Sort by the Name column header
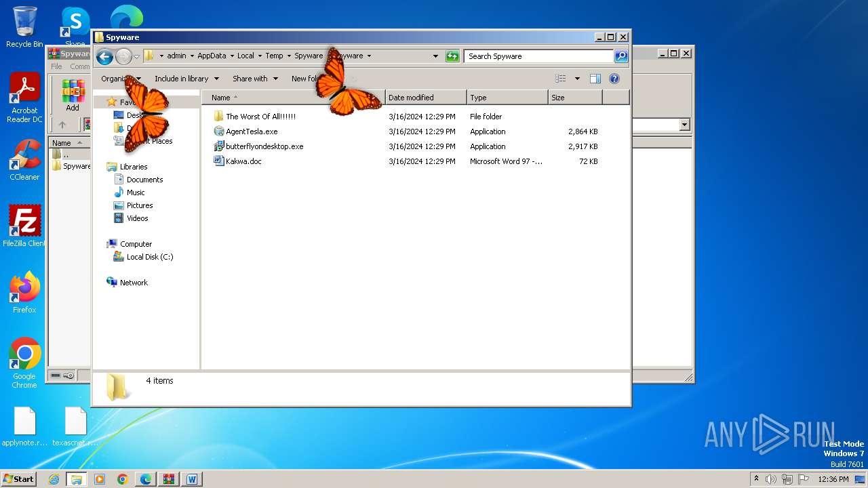This screenshot has height=488, width=868. click(293, 98)
